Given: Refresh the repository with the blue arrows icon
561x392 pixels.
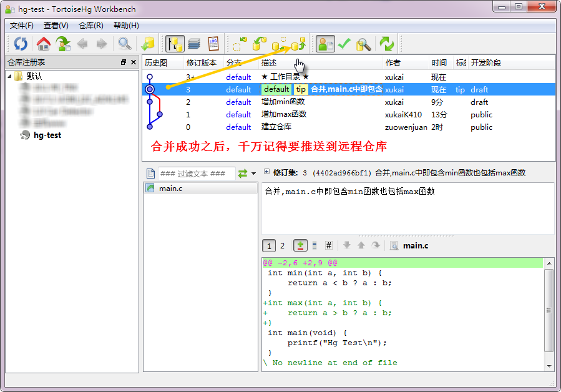Looking at the screenshot, I should pyautogui.click(x=21, y=44).
